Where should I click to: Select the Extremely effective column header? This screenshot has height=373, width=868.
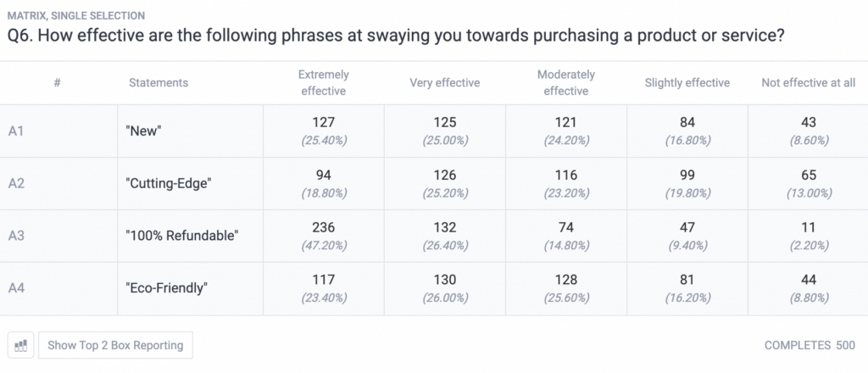(323, 82)
